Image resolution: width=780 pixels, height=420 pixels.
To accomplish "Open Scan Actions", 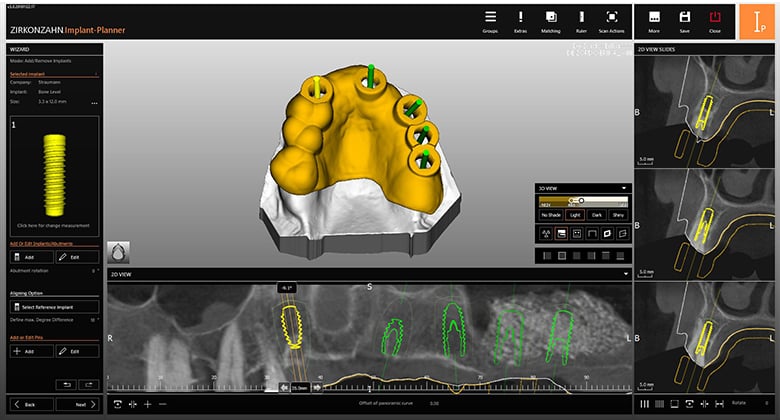I will coord(612,21).
